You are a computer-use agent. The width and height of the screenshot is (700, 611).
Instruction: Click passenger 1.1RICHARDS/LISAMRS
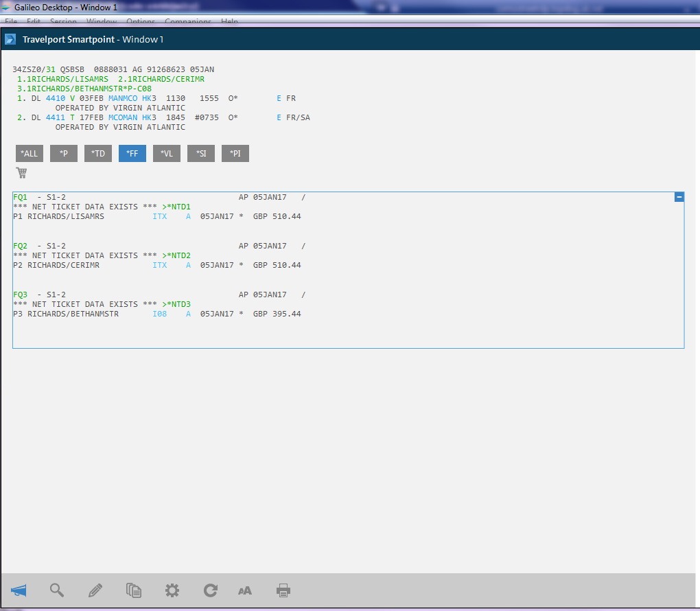coord(62,79)
